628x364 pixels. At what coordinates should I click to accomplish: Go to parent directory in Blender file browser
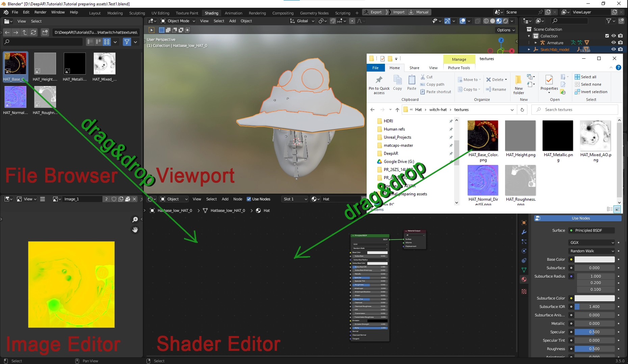[x=25, y=32]
